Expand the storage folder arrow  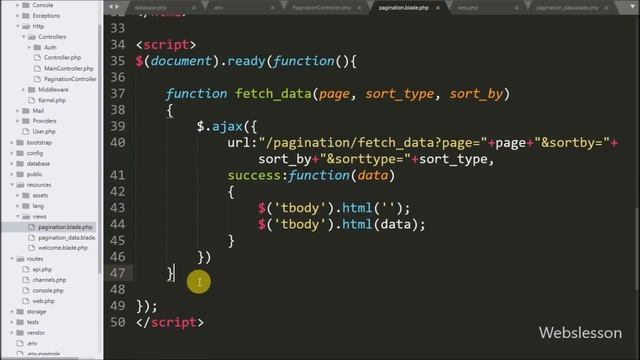click(x=12, y=311)
